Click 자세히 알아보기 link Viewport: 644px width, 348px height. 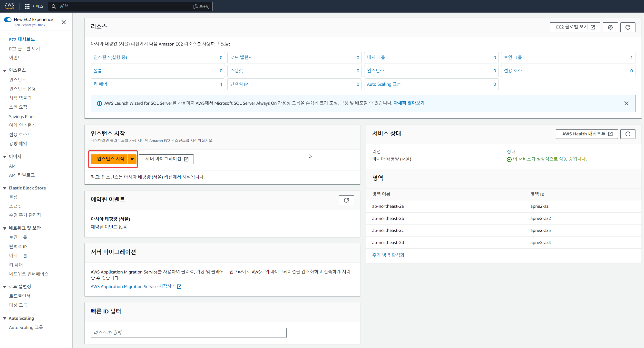pos(409,103)
